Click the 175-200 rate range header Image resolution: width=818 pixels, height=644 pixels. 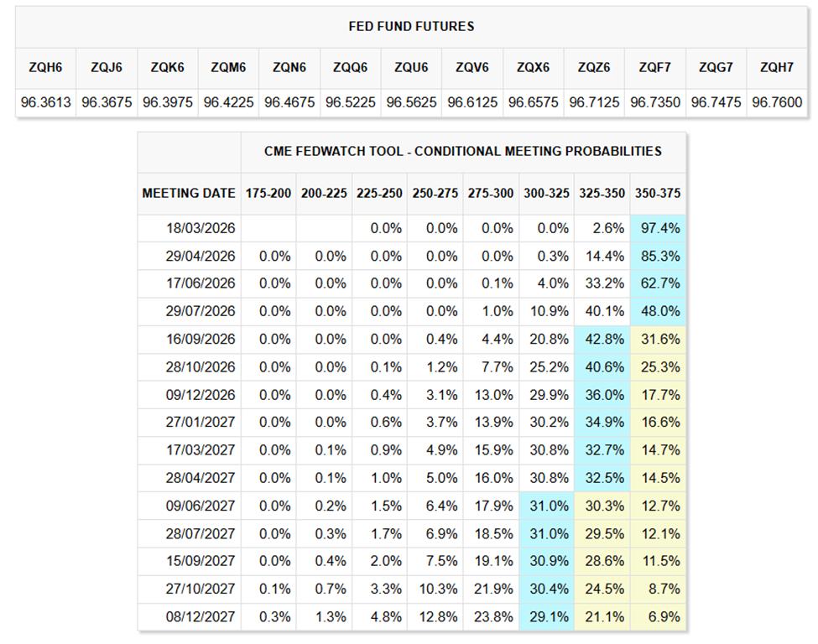(268, 193)
